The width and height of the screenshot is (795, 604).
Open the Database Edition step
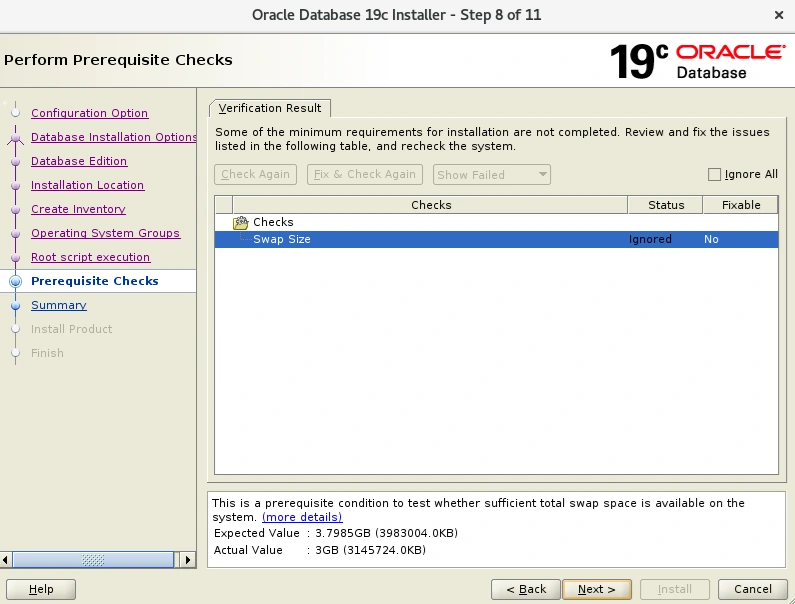click(x=79, y=161)
